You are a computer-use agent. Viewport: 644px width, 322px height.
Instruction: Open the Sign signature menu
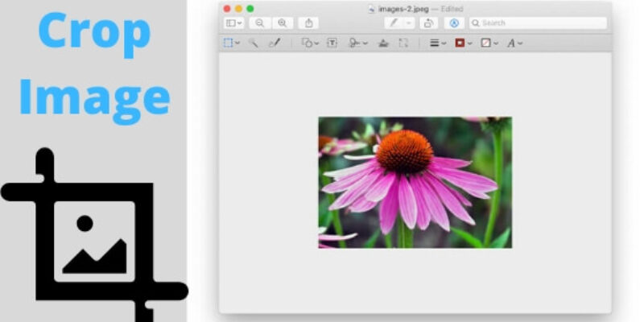click(x=357, y=43)
